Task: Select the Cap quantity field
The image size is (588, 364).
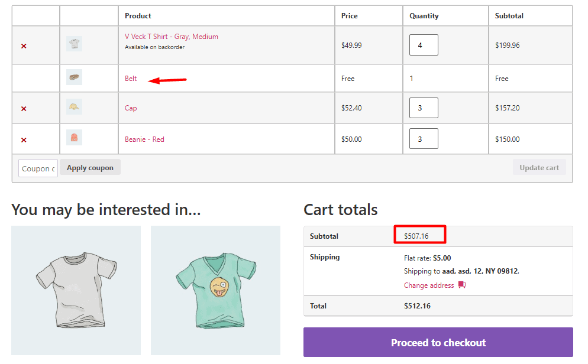Action: pos(424,108)
